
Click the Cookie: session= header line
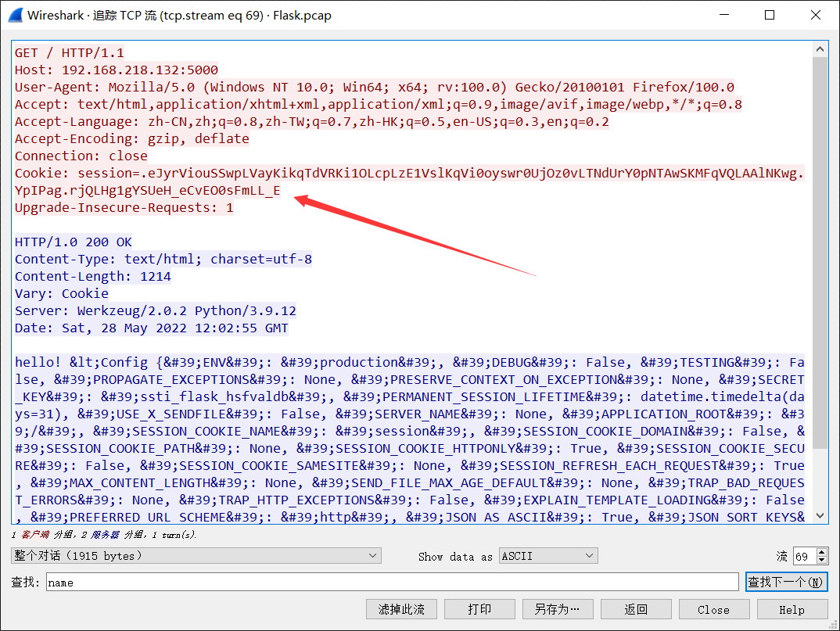pos(409,173)
